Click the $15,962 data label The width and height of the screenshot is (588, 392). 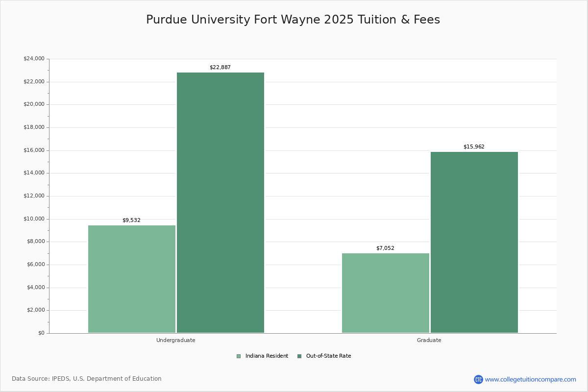coord(474,146)
